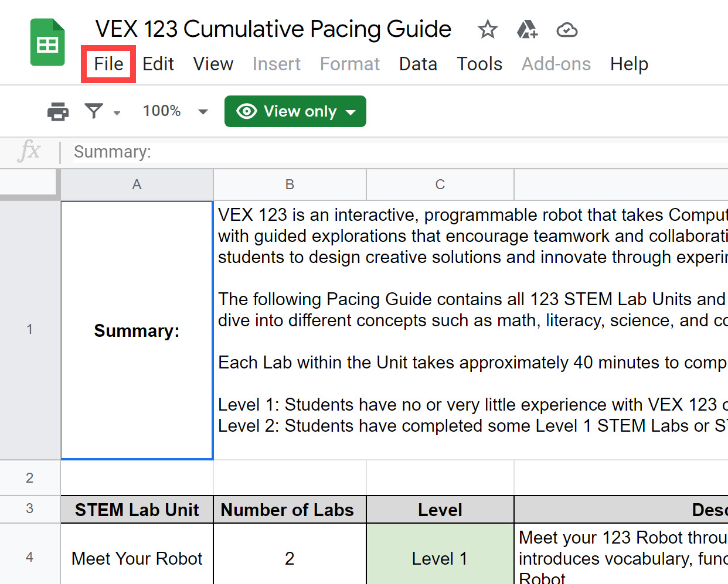Select the Summary: cell in column A
This screenshot has height=584, width=728.
click(136, 330)
